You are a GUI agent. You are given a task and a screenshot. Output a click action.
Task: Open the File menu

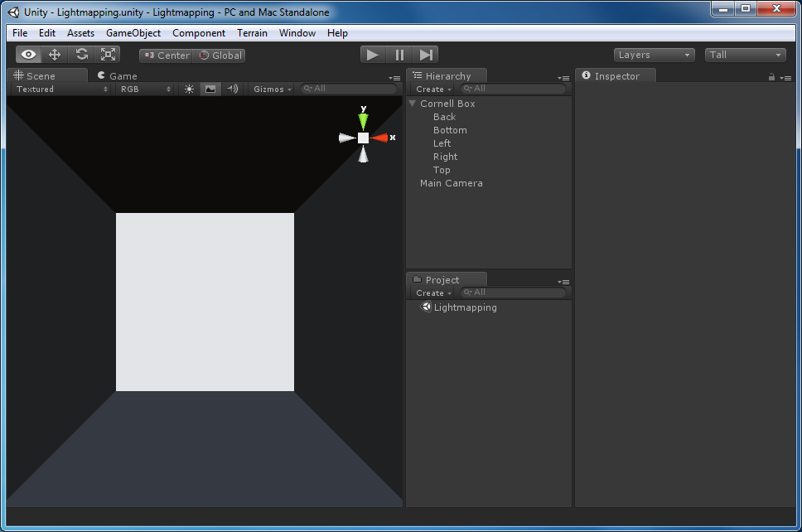(20, 33)
